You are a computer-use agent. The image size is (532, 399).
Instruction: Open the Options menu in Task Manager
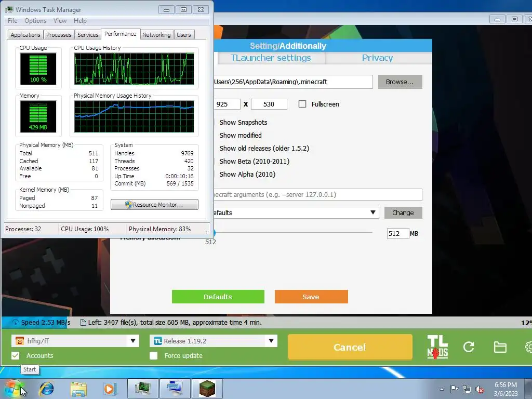click(x=35, y=21)
